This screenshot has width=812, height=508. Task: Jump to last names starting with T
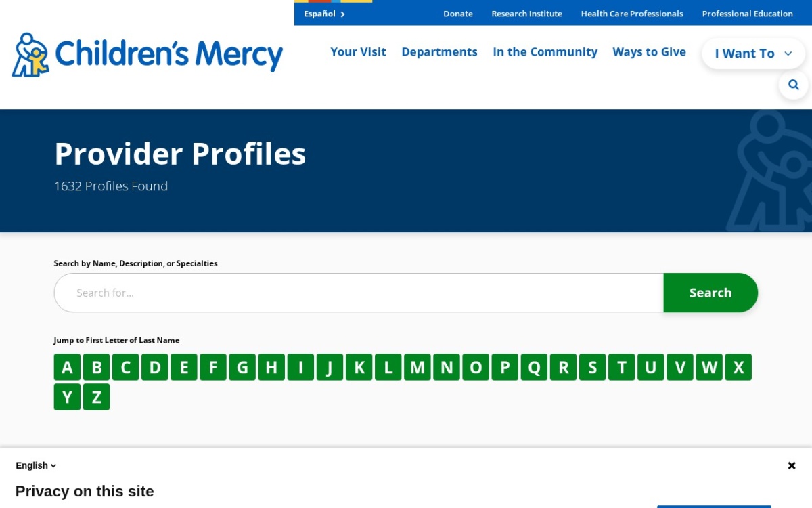pos(621,367)
